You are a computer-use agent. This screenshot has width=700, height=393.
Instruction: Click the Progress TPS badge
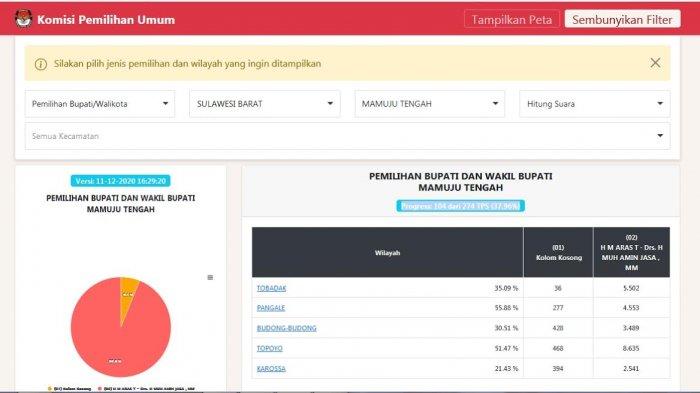460,206
